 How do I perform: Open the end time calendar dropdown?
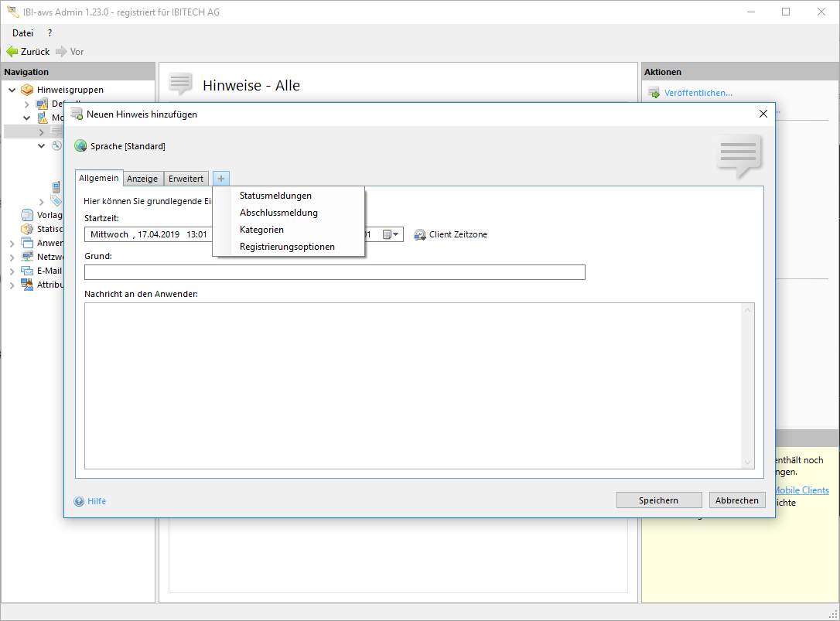(391, 234)
